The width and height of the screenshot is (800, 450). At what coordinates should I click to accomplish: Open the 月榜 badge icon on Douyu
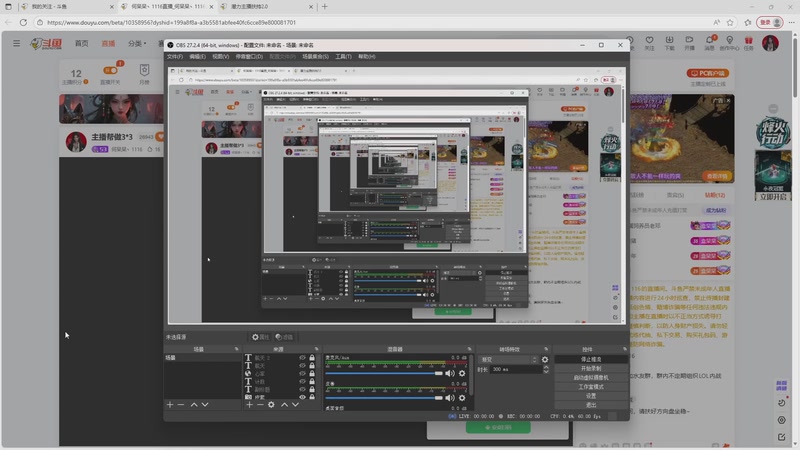(x=144, y=70)
